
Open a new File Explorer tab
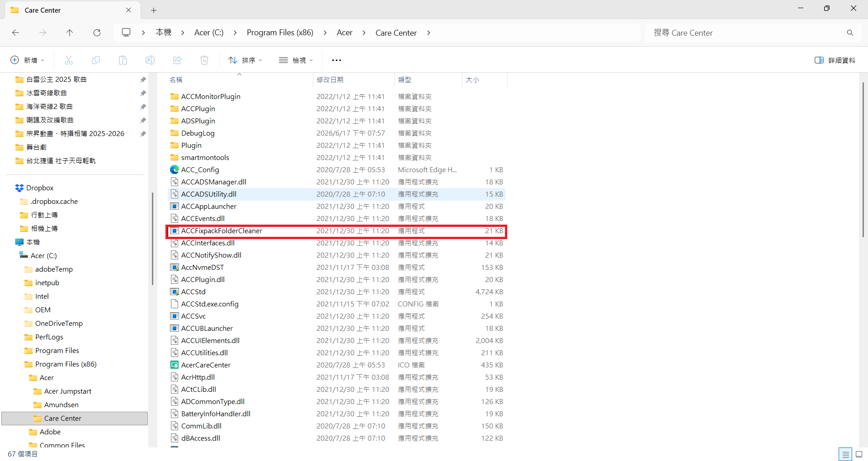pyautogui.click(x=154, y=10)
